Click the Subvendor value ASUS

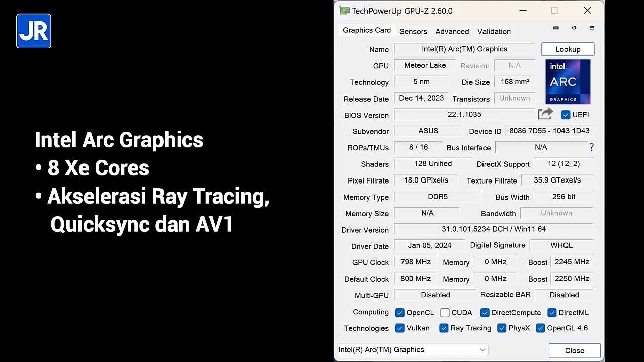click(x=428, y=131)
